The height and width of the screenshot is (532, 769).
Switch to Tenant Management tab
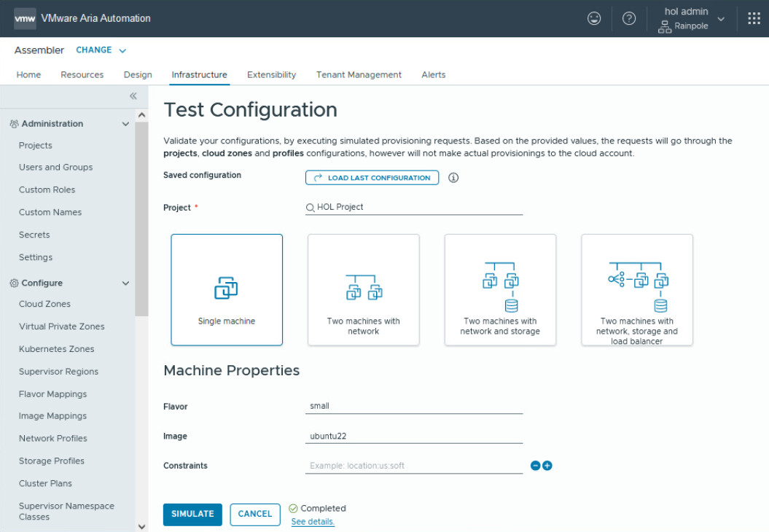click(x=359, y=75)
